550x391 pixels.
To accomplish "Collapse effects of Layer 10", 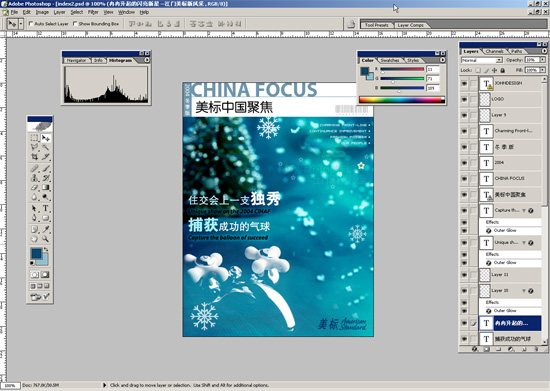I will [x=524, y=291].
